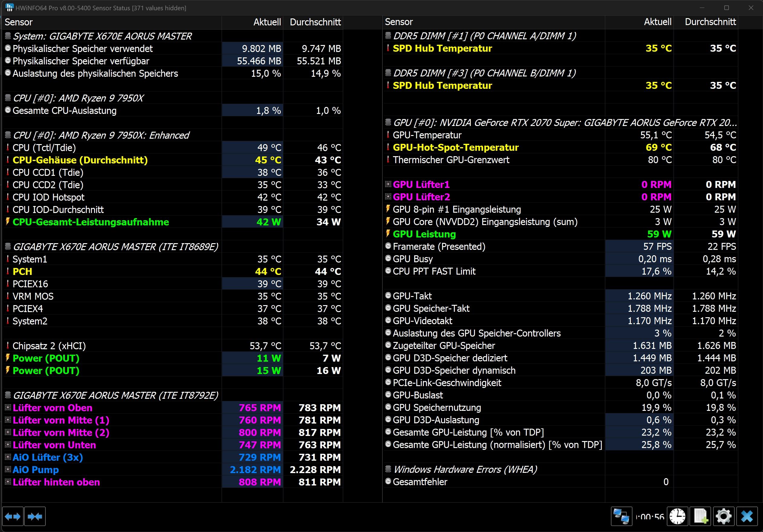The width and height of the screenshot is (763, 532).
Task: Click the right panel Aktuell column header
Action: click(x=657, y=22)
